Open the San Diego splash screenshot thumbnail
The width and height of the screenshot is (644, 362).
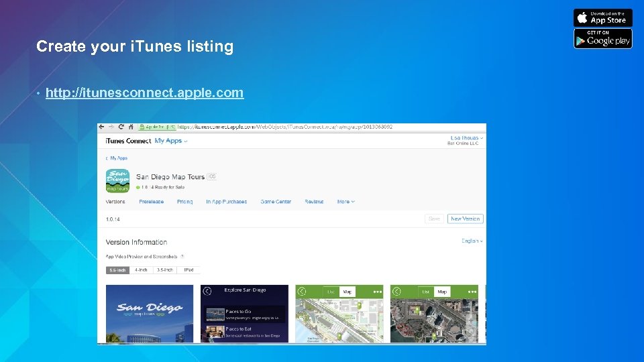(150, 314)
